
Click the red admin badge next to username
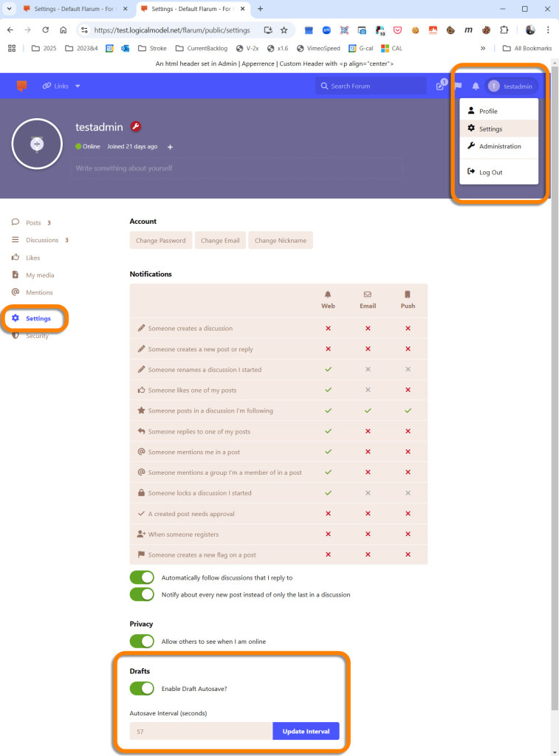(136, 127)
